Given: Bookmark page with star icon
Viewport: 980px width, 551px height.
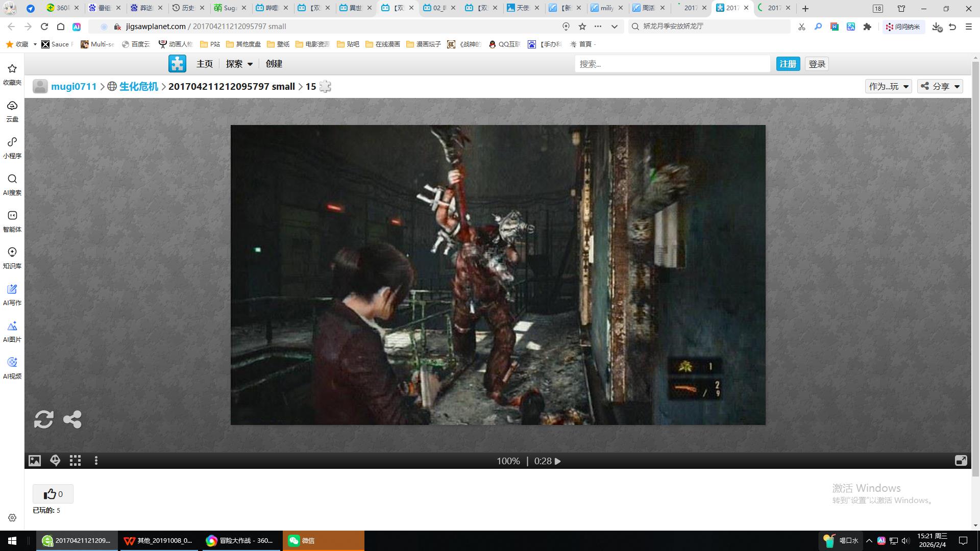Looking at the screenshot, I should [582, 27].
